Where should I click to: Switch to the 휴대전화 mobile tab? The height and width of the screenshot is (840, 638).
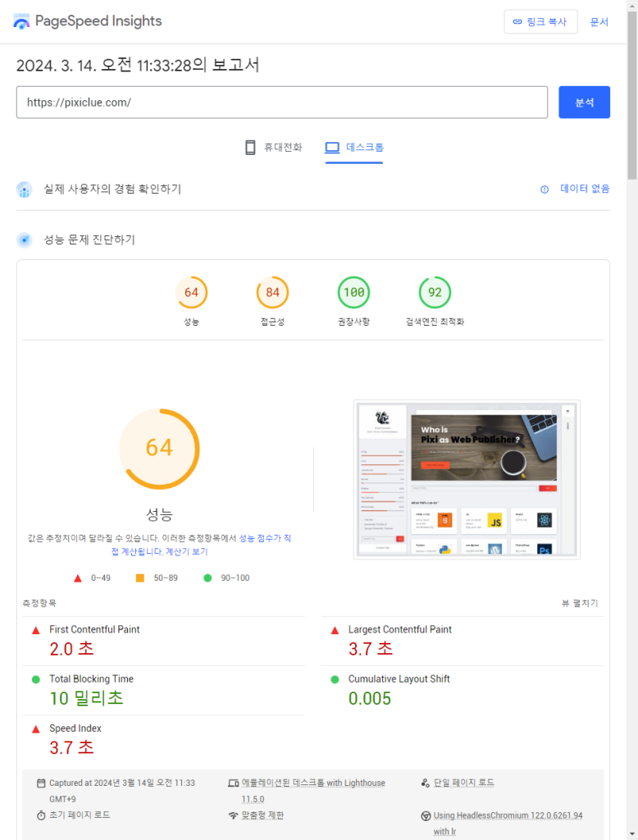point(274,148)
